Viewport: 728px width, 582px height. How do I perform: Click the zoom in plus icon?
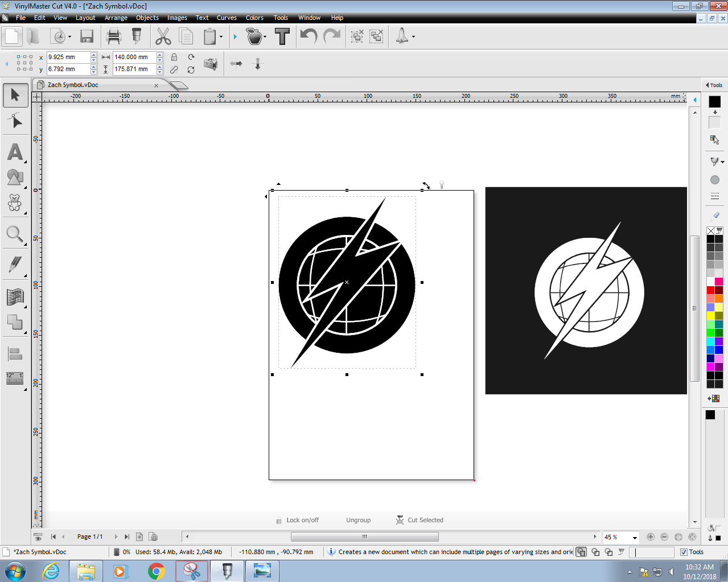(651, 537)
